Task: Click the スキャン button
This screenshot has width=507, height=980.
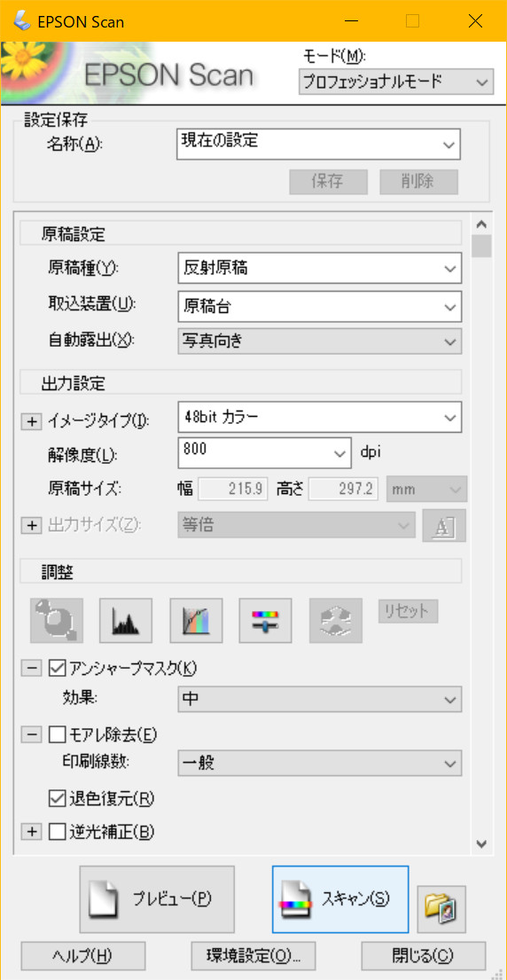Action: tap(340, 898)
